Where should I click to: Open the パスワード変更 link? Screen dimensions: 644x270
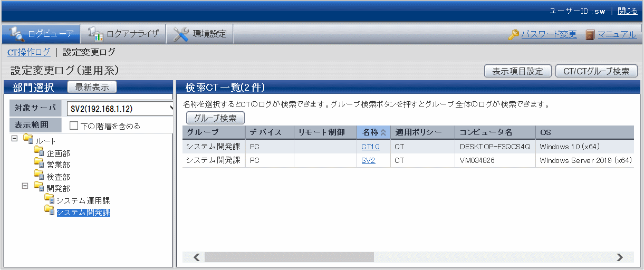pos(549,35)
